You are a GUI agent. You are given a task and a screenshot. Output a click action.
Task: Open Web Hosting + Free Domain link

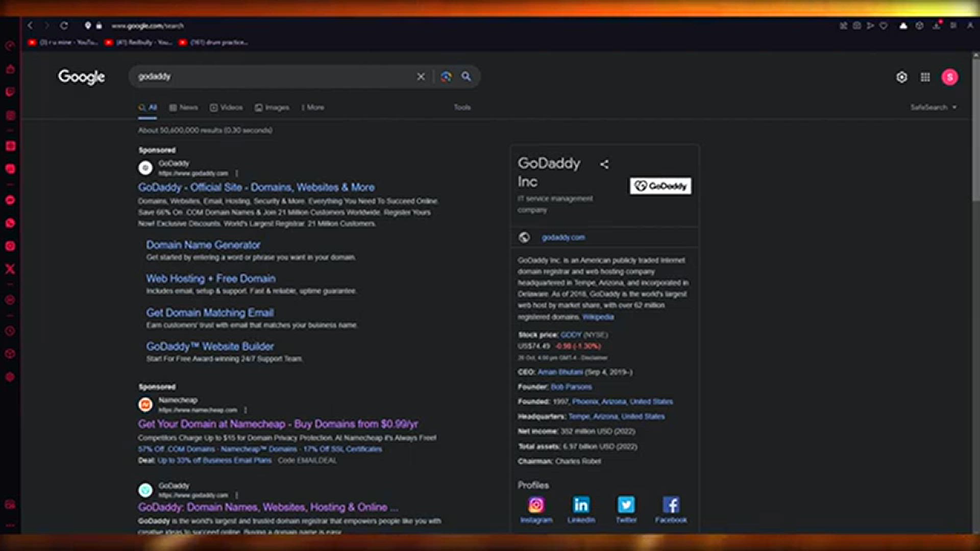pos(211,279)
